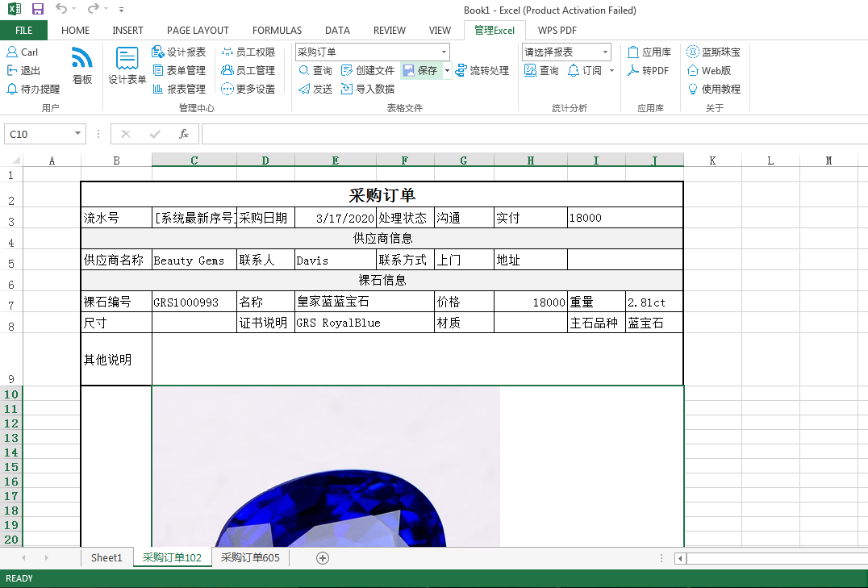Click 设计表单 form designer
This screenshot has width=868, height=588.
click(127, 66)
